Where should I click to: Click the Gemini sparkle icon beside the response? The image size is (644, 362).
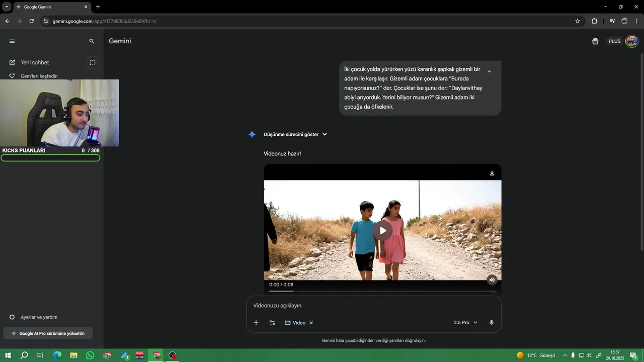point(252,134)
